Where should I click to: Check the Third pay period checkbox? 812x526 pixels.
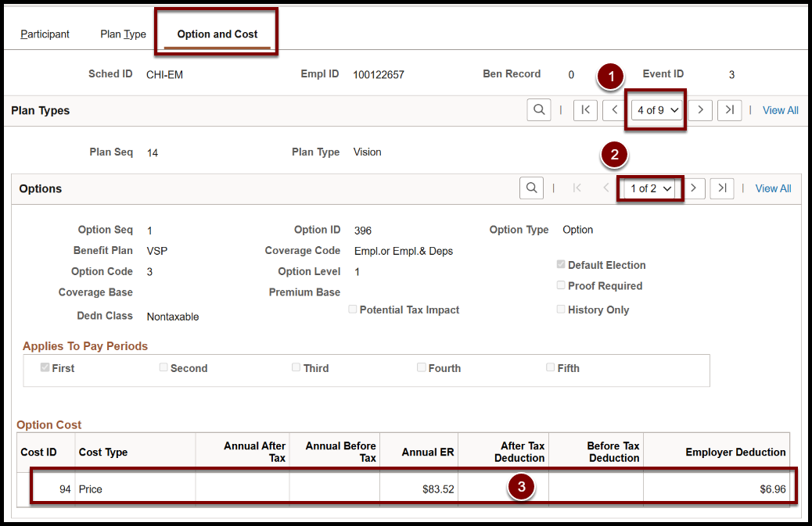tap(296, 367)
